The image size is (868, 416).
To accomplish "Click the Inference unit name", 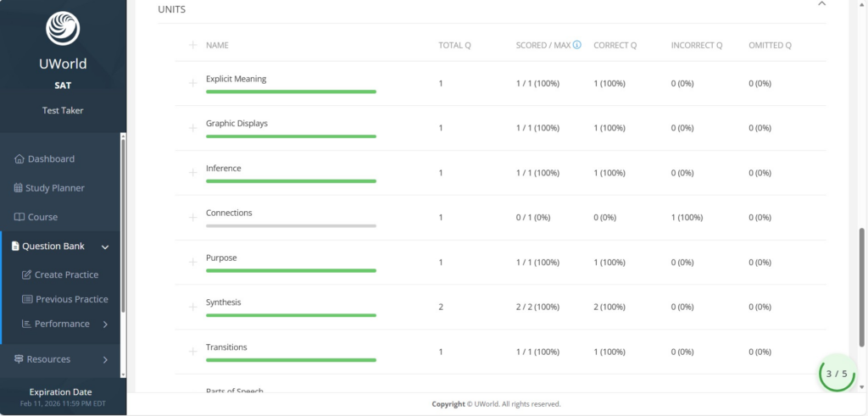I will pyautogui.click(x=223, y=168).
